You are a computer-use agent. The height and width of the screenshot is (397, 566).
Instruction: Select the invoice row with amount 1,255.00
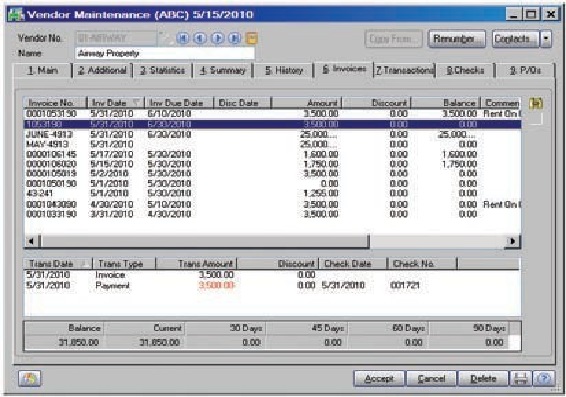pyautogui.click(x=273, y=193)
